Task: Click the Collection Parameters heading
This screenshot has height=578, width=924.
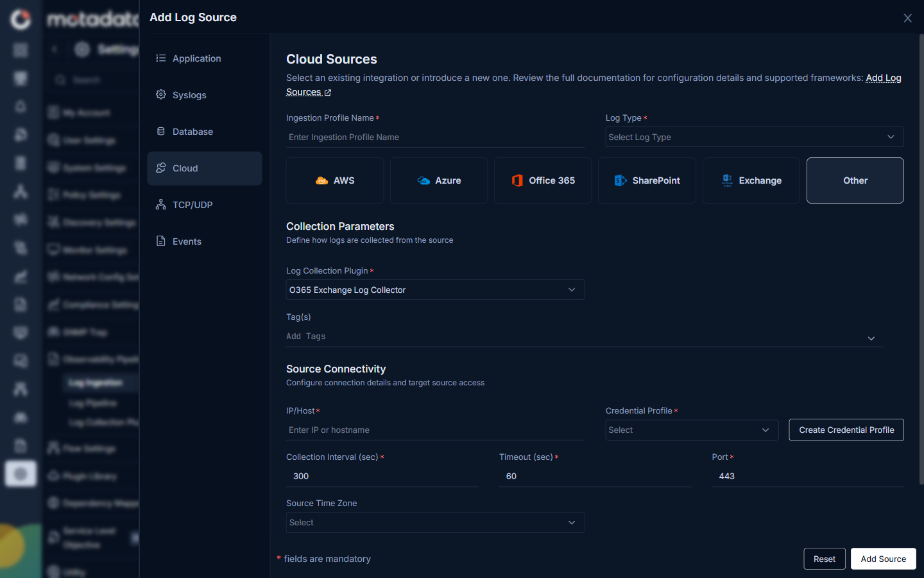Action: 340,226
